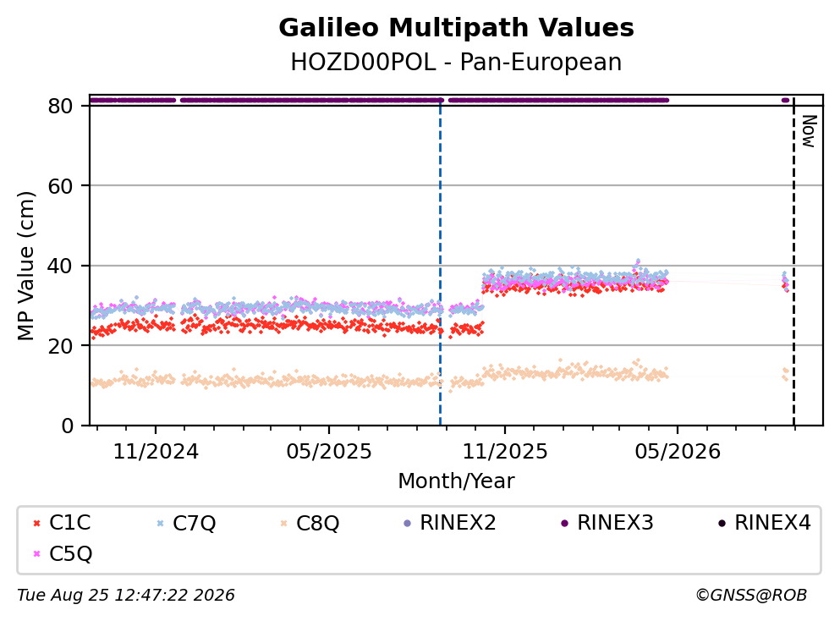Click the C5Q legend entry
Image resolution: width=840 pixels, height=621 pixels.
click(x=62, y=553)
